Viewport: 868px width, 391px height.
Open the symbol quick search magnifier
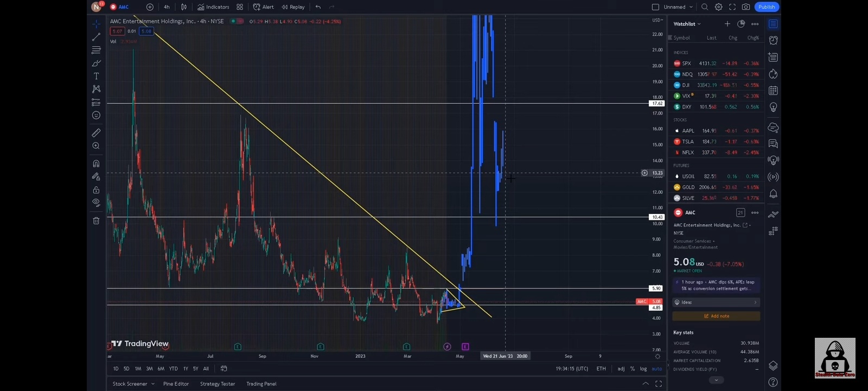705,7
